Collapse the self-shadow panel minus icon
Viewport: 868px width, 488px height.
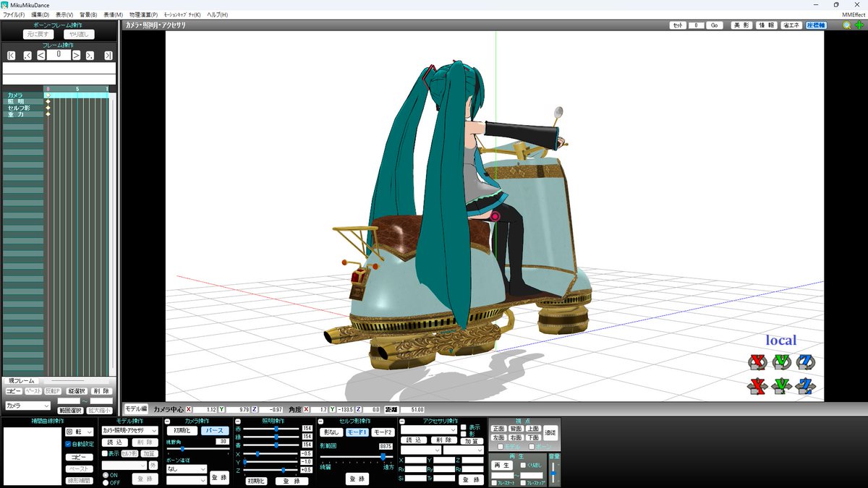[320, 421]
